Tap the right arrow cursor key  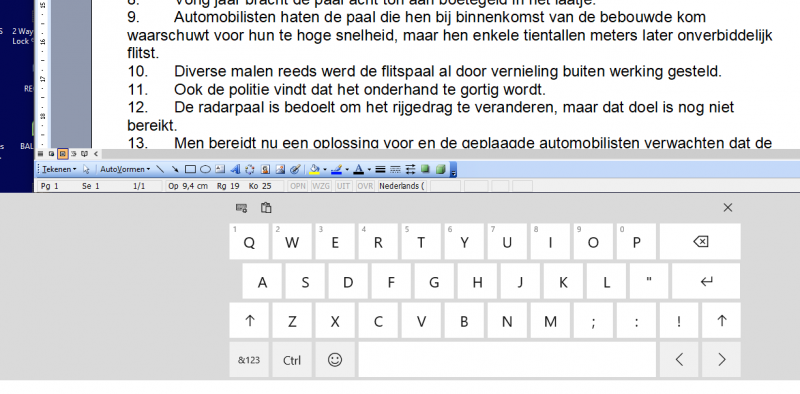(721, 359)
